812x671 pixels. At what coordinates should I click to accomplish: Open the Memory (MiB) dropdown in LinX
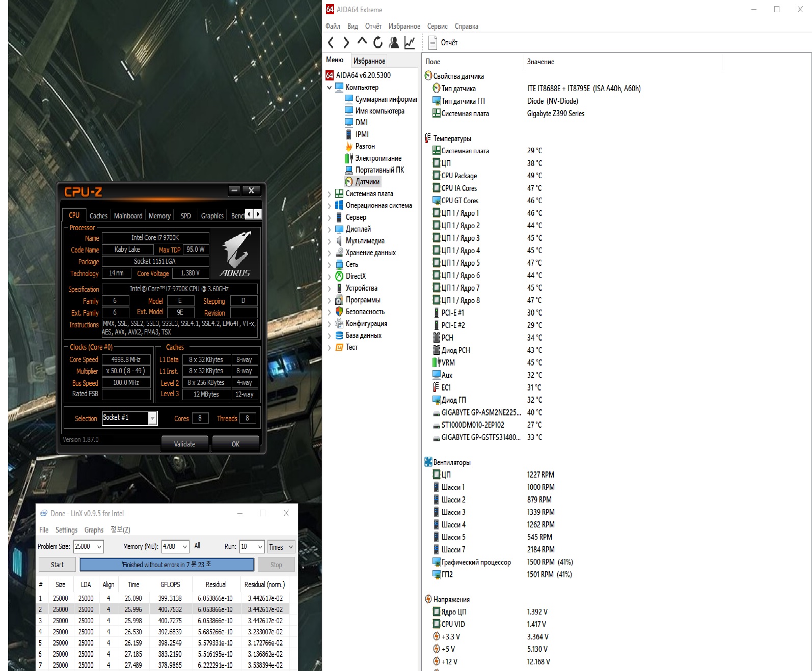pos(184,547)
